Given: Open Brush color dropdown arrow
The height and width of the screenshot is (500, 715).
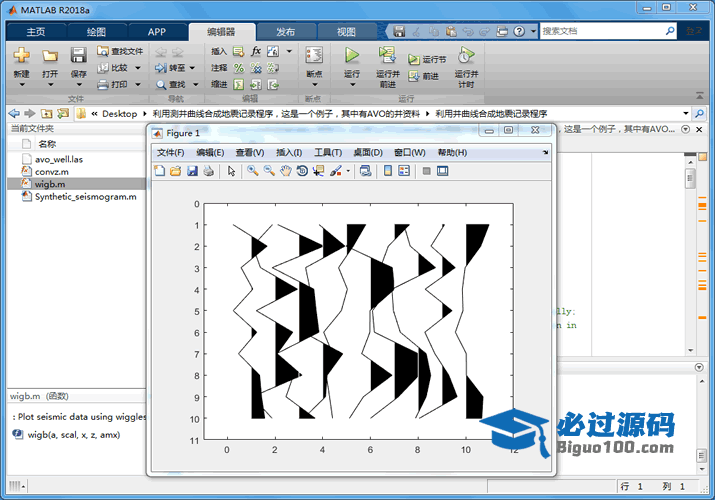Looking at the screenshot, I should click(x=348, y=171).
